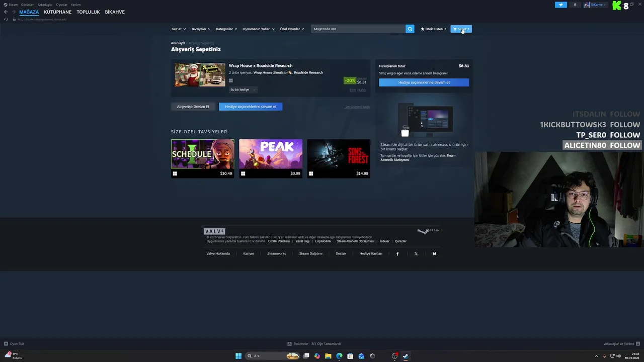Show hidden system tray icons chevron
Image resolution: width=644 pixels, height=362 pixels.
(x=596, y=356)
